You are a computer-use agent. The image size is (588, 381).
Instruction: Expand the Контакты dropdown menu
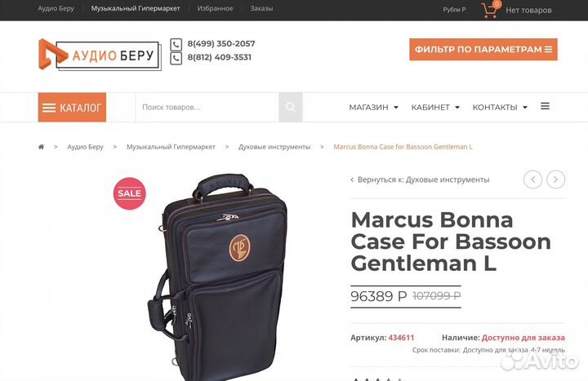pos(500,108)
